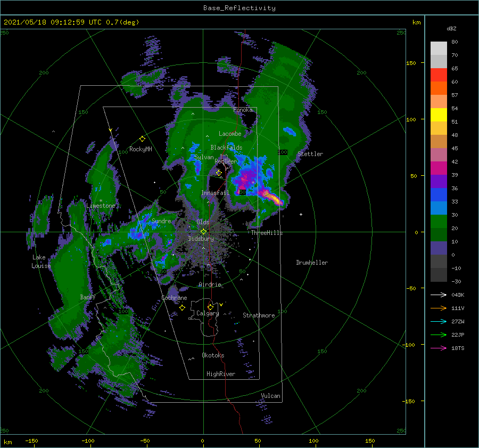The image size is (479, 448).
Task: Click the 111V legend label
Action: [x=458, y=308]
